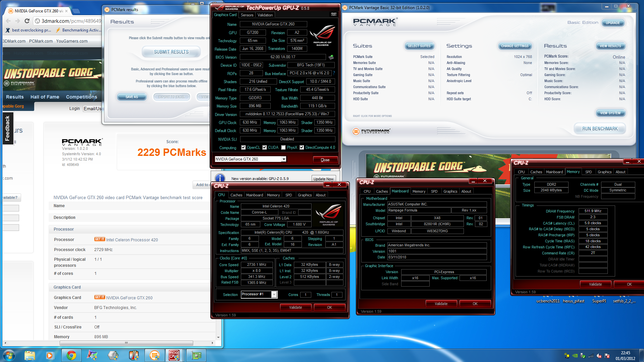Switch to the Sensors tab in GPU-Z

click(x=247, y=15)
